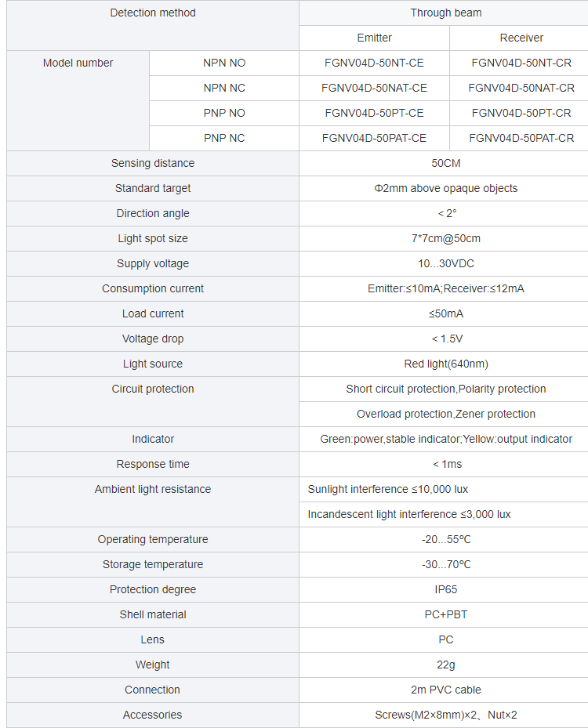Select the Emitter column header
The height and width of the screenshot is (728, 588).
(x=374, y=38)
